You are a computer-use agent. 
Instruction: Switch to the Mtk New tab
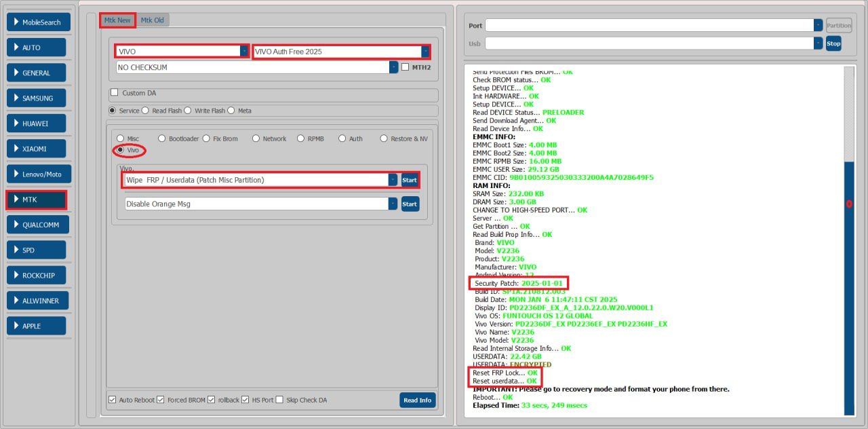click(117, 20)
